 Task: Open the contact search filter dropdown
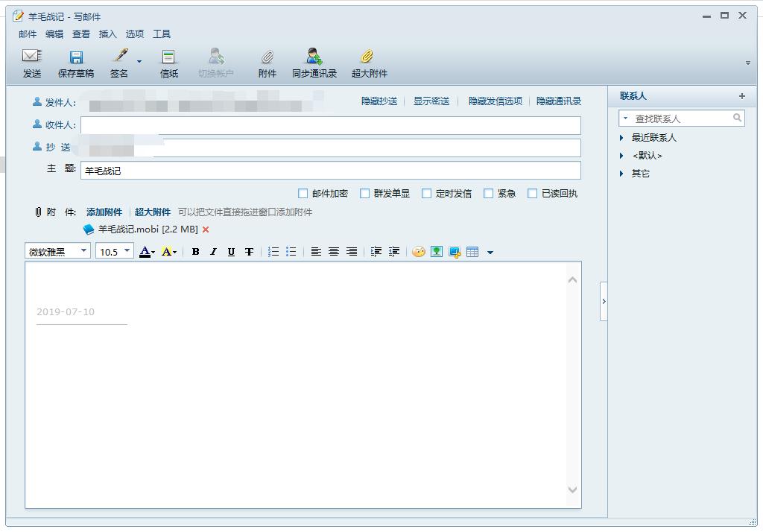click(625, 118)
